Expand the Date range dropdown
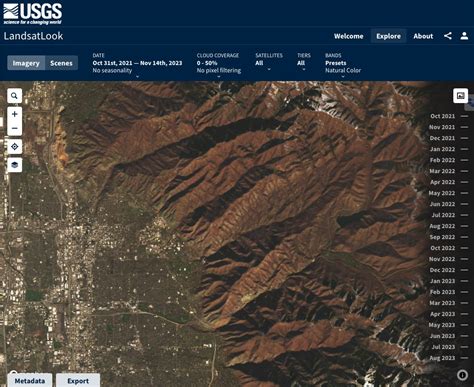 pos(137,65)
